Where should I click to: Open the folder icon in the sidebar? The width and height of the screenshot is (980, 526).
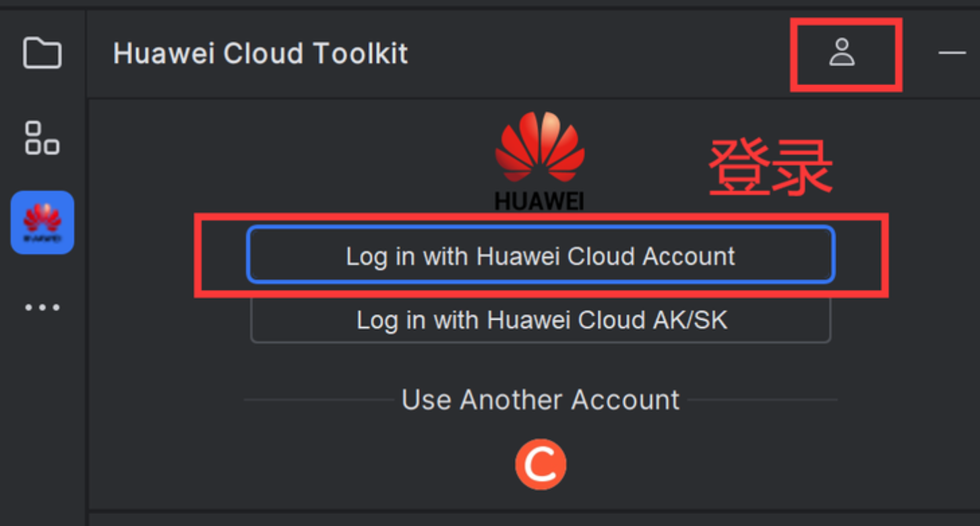[42, 54]
